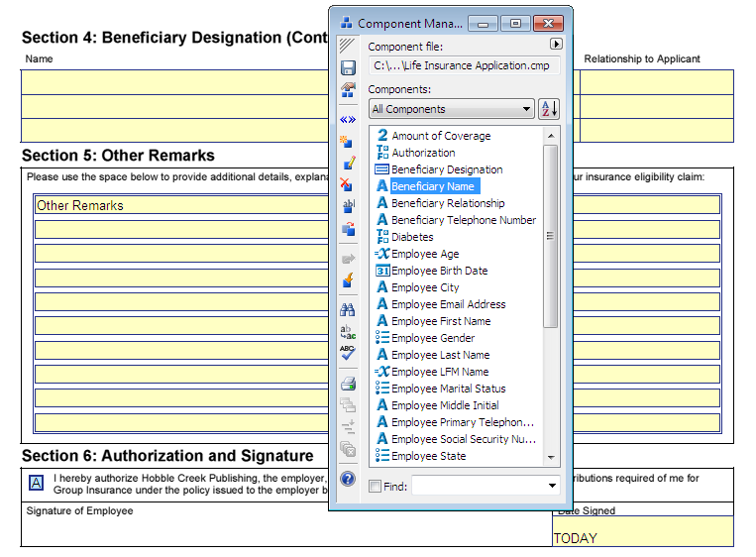The image size is (756, 557).
Task: Click the component list scroll-down arrow
Action: tap(551, 459)
